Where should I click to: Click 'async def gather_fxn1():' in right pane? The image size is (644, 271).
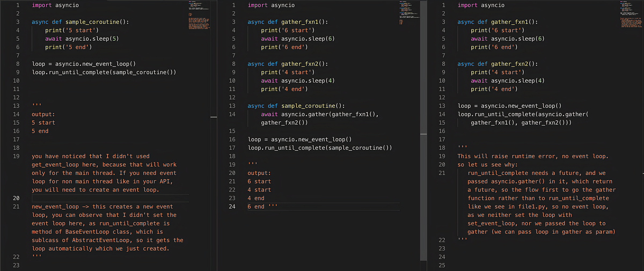pyautogui.click(x=497, y=22)
